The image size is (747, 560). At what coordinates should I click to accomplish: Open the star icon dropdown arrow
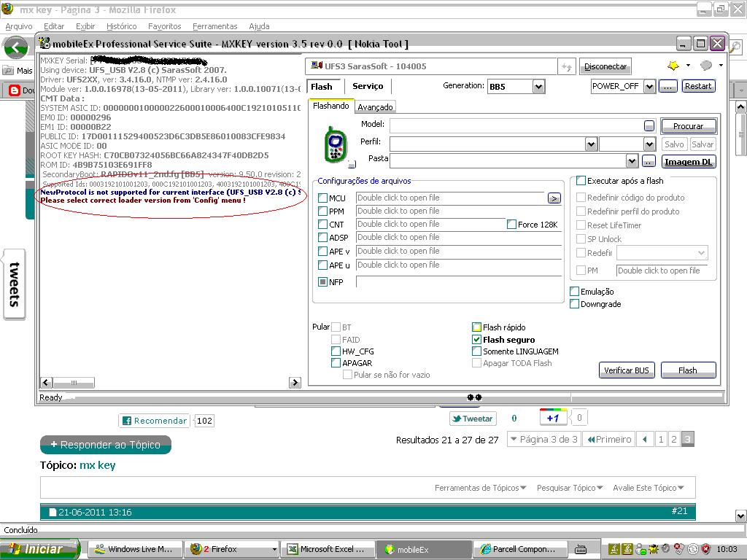point(688,65)
